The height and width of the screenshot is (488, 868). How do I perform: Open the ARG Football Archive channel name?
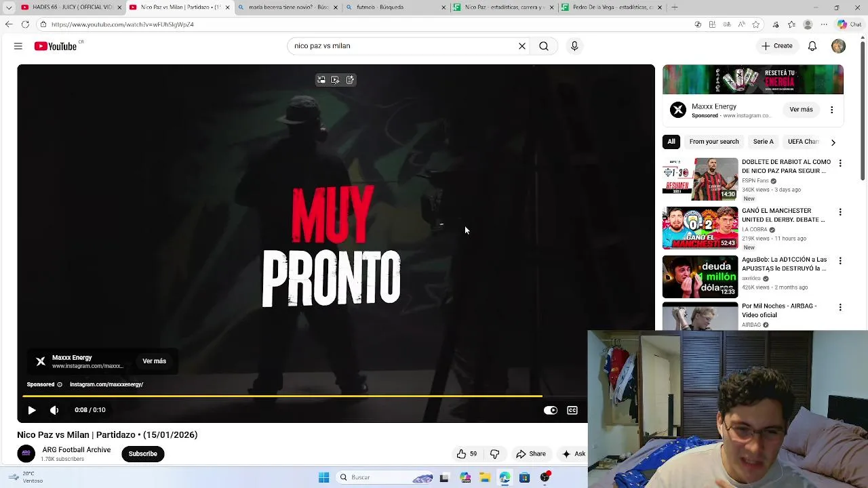point(77,450)
